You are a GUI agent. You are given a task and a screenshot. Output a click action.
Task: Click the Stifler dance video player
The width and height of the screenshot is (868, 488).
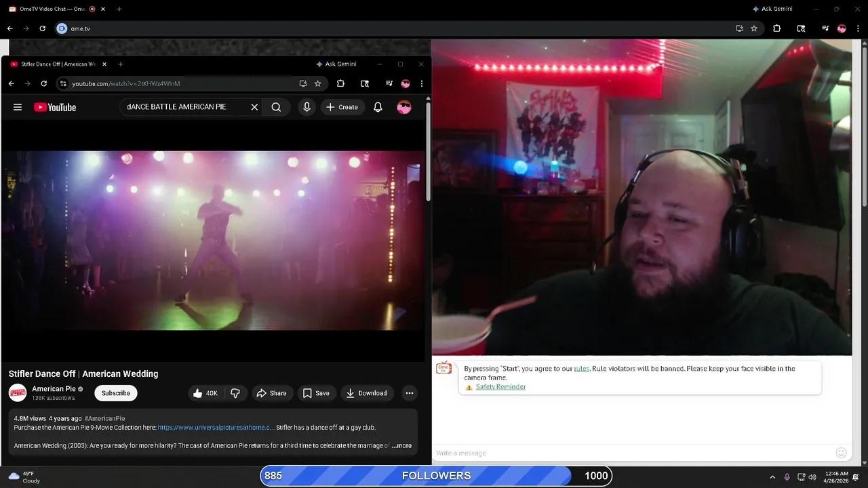pyautogui.click(x=214, y=241)
